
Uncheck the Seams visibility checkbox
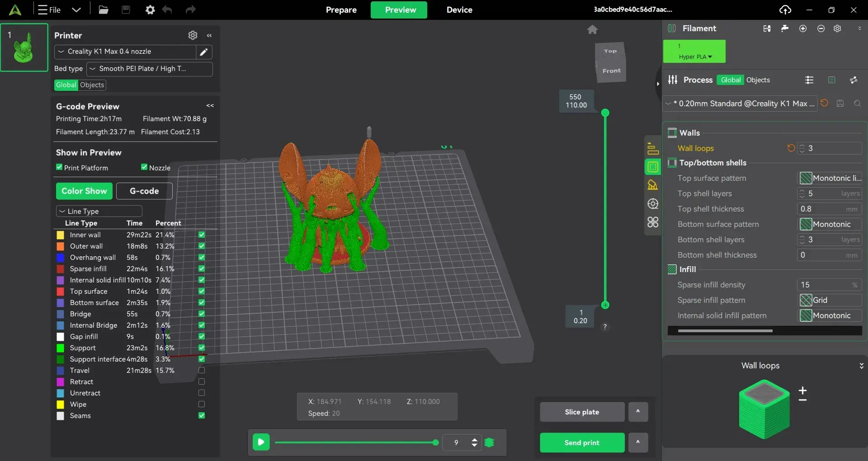[x=202, y=415]
